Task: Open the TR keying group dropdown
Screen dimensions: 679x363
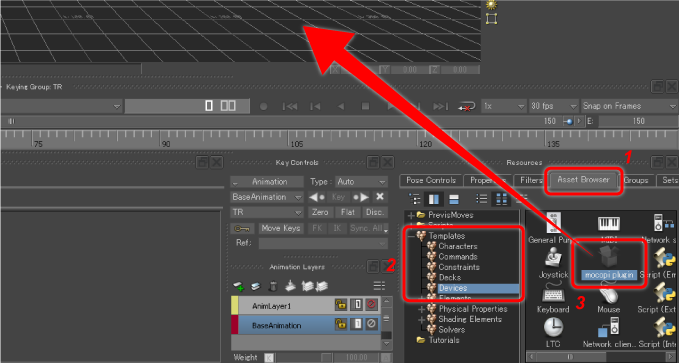Action: tap(267, 212)
